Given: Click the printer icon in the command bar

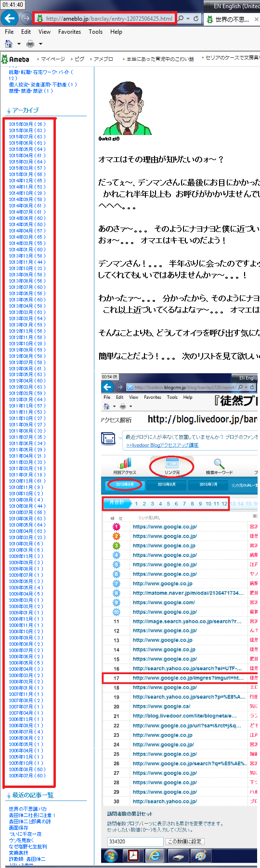Looking at the screenshot, I should pos(30,44).
